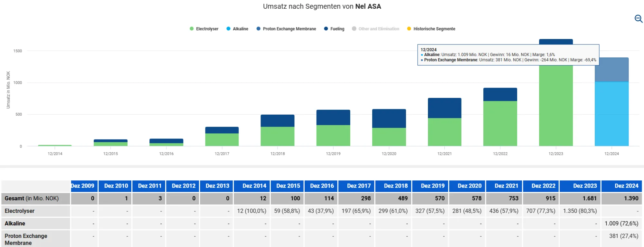This screenshot has width=644, height=247.
Task: Click the zoom-out magnifier icon
Action: [639, 19]
